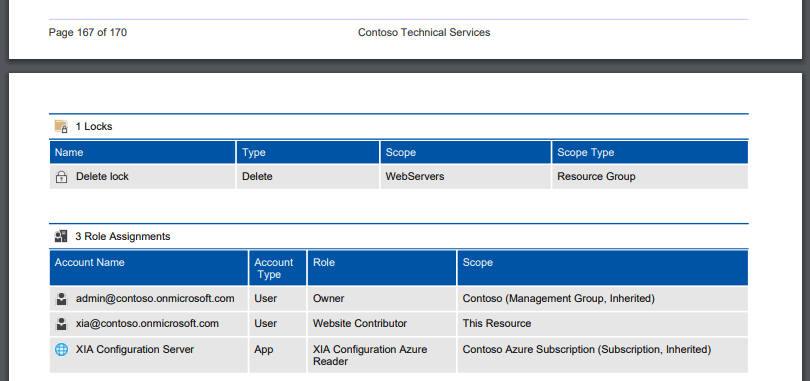Click the globe icon beside XIA Configuration Server
Viewport: 810px width, 381px height.
tap(61, 350)
